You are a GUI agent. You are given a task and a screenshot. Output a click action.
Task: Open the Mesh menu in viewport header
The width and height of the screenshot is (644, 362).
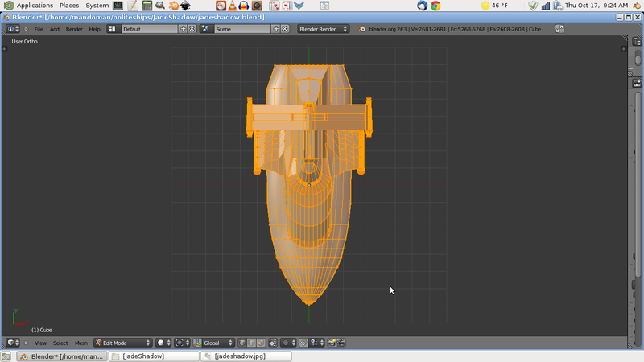80,343
